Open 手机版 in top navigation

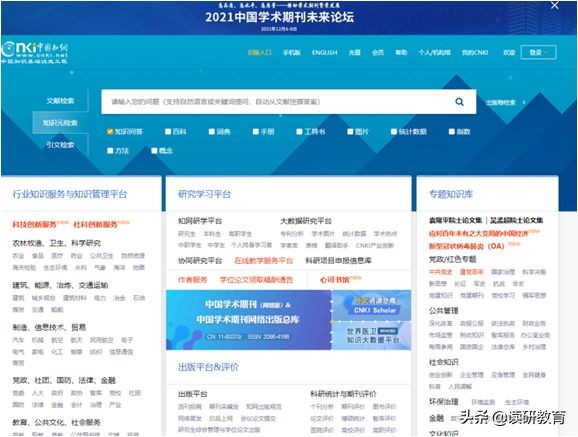point(292,52)
